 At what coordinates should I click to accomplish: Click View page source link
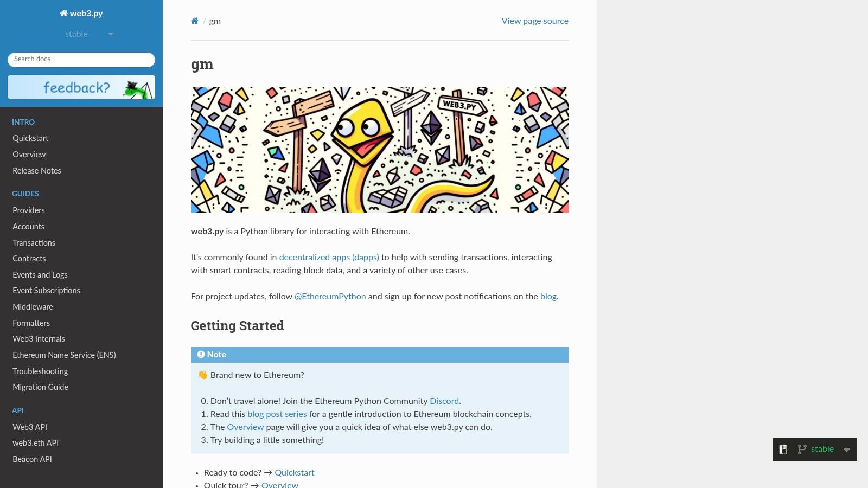(535, 21)
